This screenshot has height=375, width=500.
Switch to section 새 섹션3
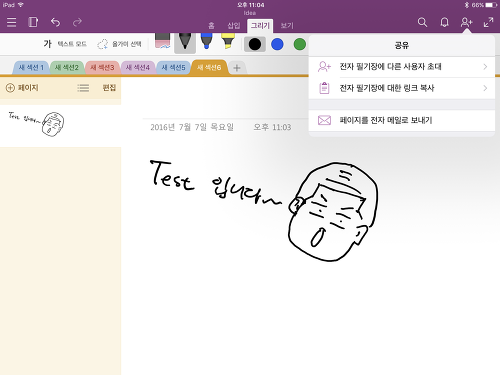(102, 68)
